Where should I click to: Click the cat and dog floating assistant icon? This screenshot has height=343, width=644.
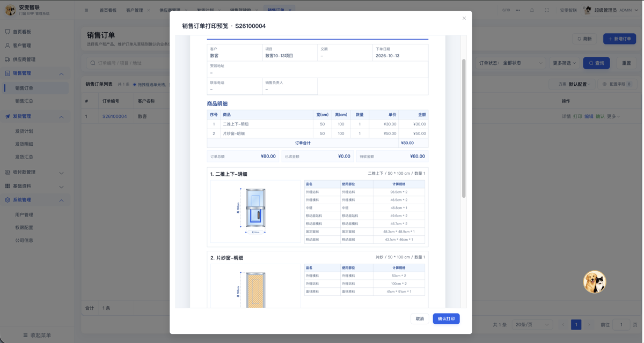coord(595,282)
